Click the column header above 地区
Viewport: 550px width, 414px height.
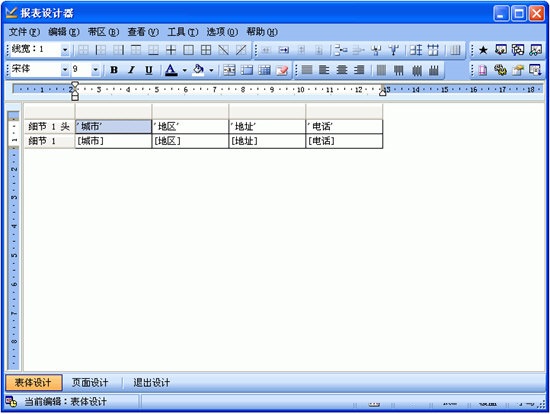point(190,112)
